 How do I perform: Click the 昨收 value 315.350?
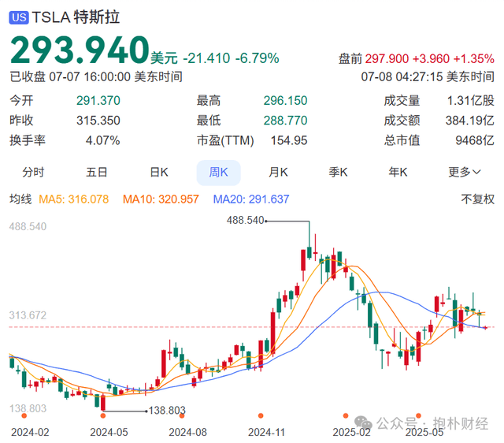pyautogui.click(x=98, y=121)
